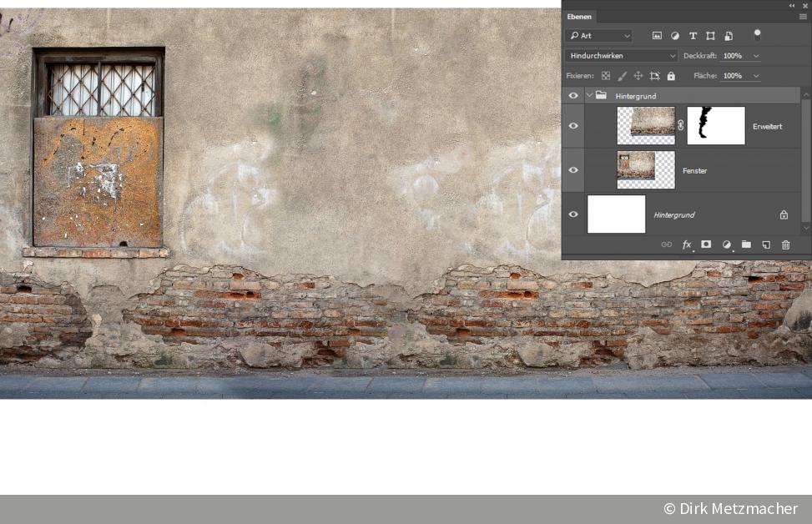Image resolution: width=812 pixels, height=524 pixels.
Task: Open the Art filter type dropdown
Action: (x=600, y=36)
